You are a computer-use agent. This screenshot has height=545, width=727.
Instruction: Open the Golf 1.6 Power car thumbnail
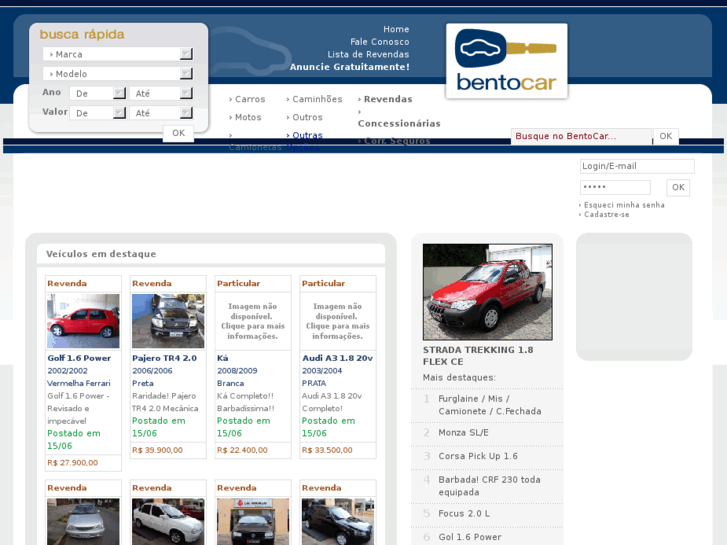83,321
